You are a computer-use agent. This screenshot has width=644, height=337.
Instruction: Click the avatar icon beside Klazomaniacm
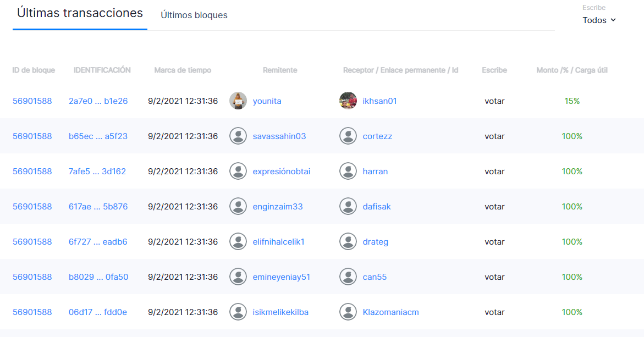point(348,312)
